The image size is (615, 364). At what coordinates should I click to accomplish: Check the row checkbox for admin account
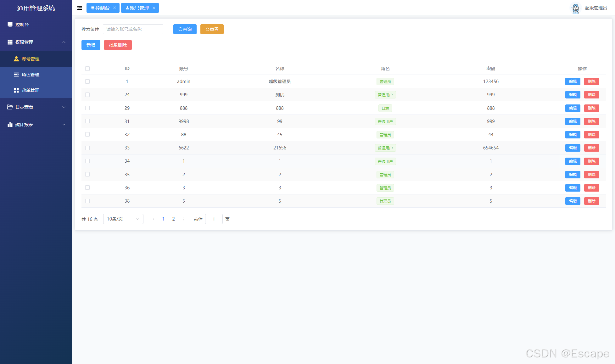[87, 81]
